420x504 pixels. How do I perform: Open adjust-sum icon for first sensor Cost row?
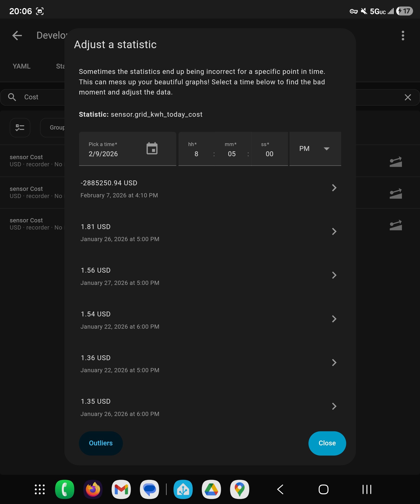click(395, 161)
